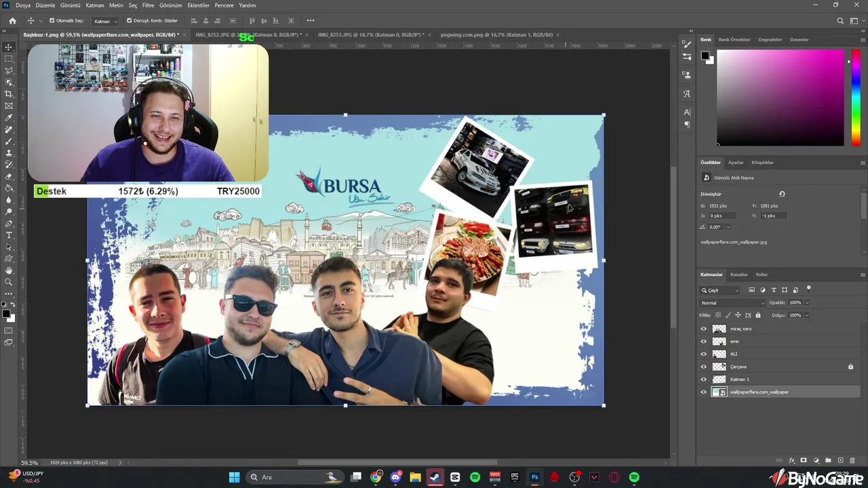Click the hue slider in Renk panel
868x488 pixels.
click(x=856, y=98)
